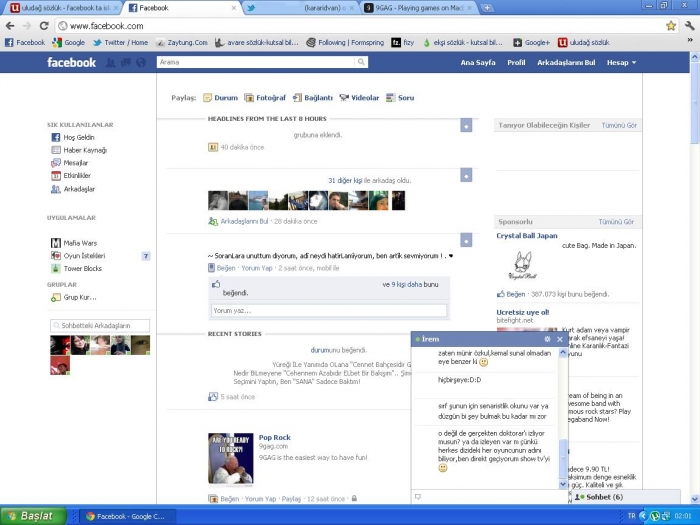
Task: Click the chat message input in İrem window
Action: tap(489, 497)
